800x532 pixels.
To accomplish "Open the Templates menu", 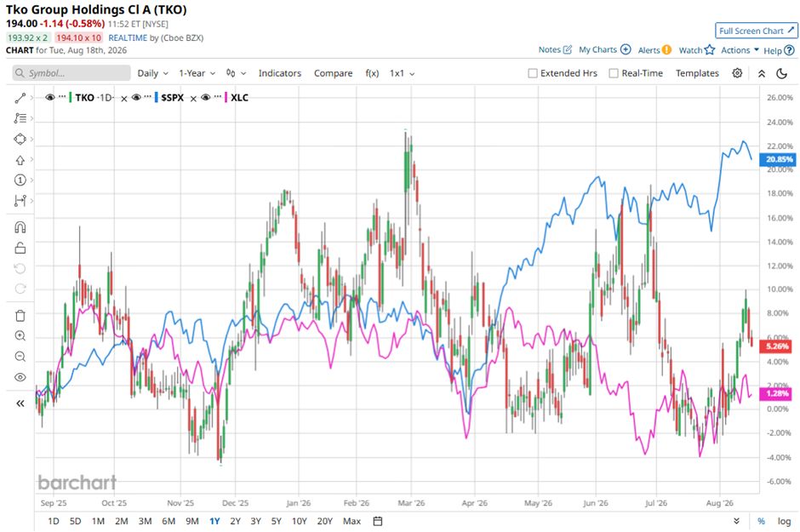I will [x=697, y=73].
